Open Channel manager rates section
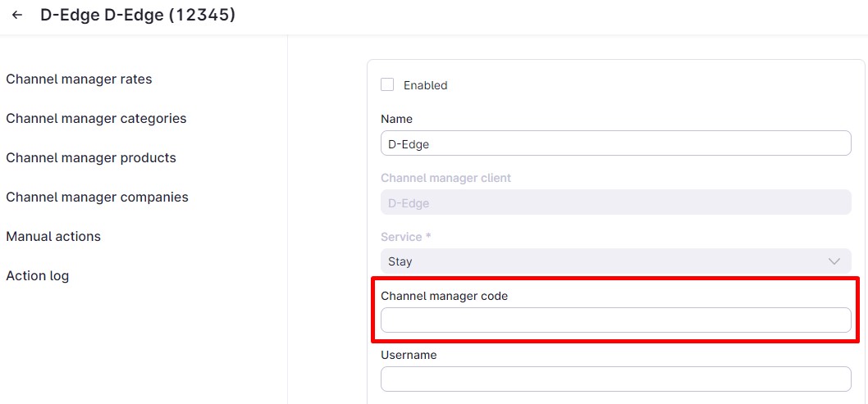The image size is (868, 404). coord(79,79)
